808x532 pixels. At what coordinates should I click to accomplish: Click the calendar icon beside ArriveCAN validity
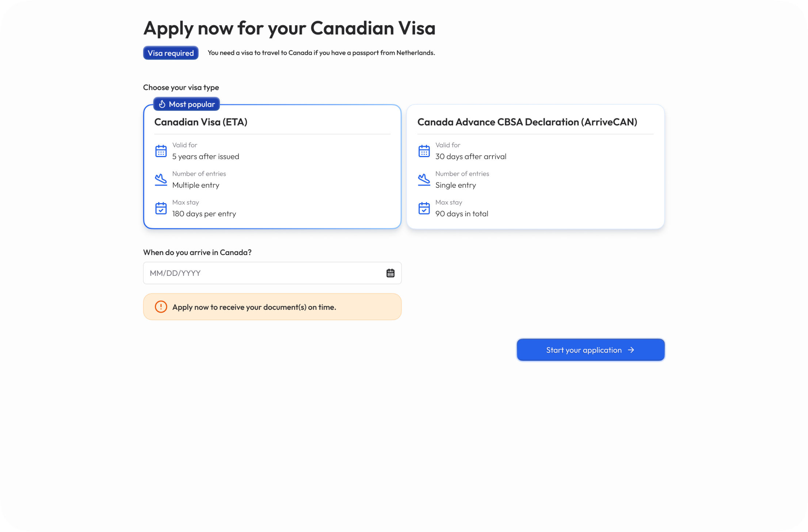(x=424, y=151)
